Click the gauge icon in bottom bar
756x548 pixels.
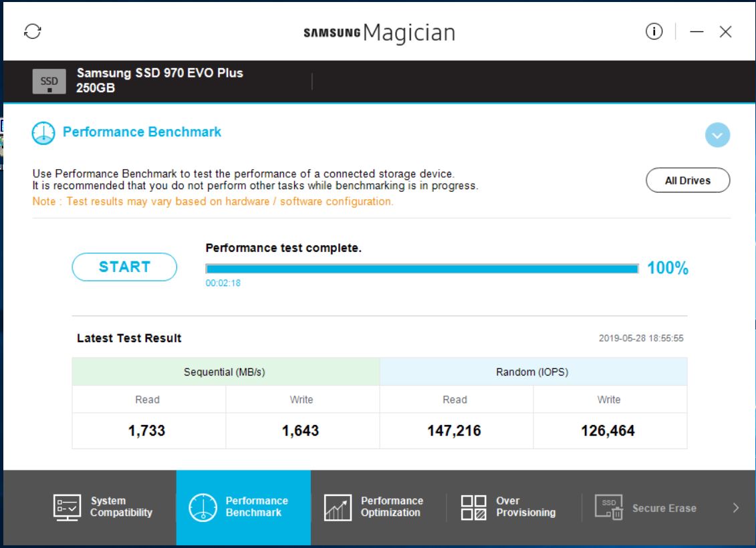(203, 507)
